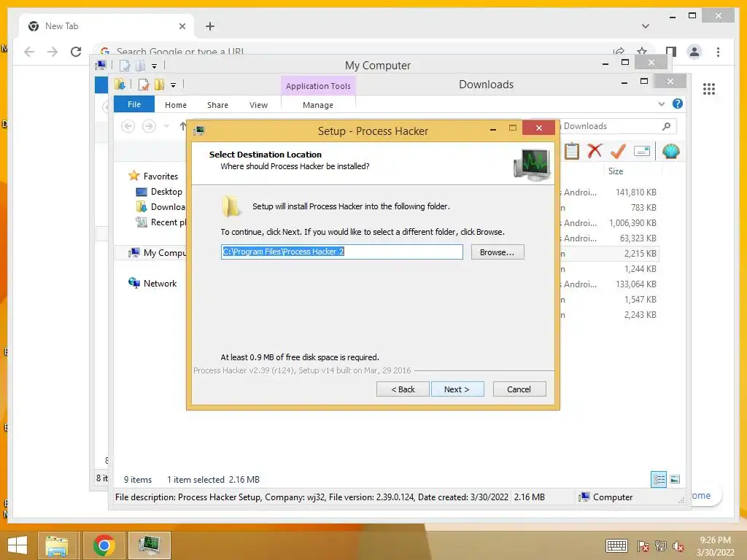Open the Chrome side panel icon
Image resolution: width=747 pixels, height=560 pixels.
(671, 52)
